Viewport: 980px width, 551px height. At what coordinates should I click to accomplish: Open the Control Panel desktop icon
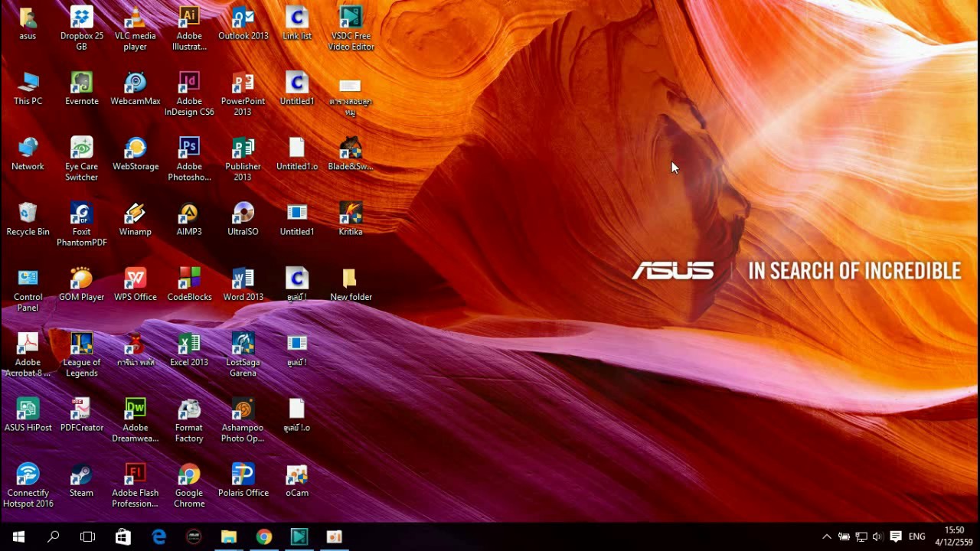point(28,289)
